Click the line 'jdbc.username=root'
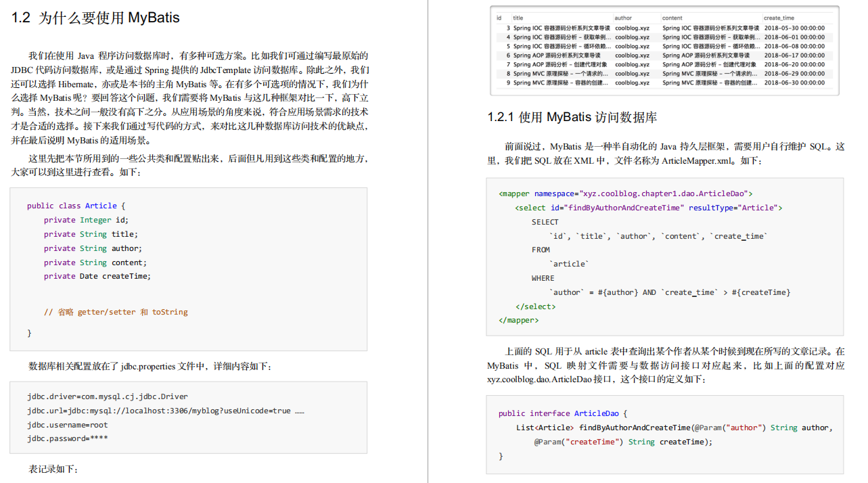 68,425
